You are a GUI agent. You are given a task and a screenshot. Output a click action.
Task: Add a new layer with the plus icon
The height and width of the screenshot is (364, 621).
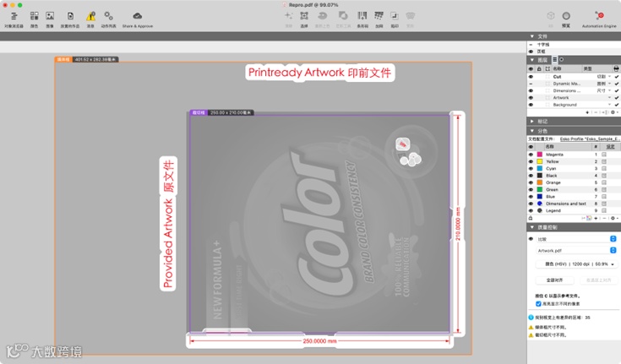point(587,112)
